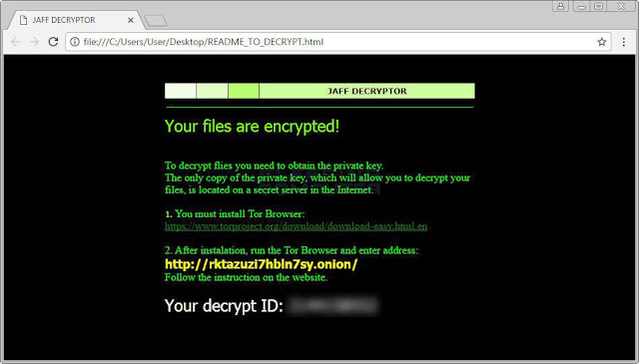Viewport: 639px width, 364px height.
Task: Click the rktazuzi7hbln7sy.onion address
Action: click(261, 264)
